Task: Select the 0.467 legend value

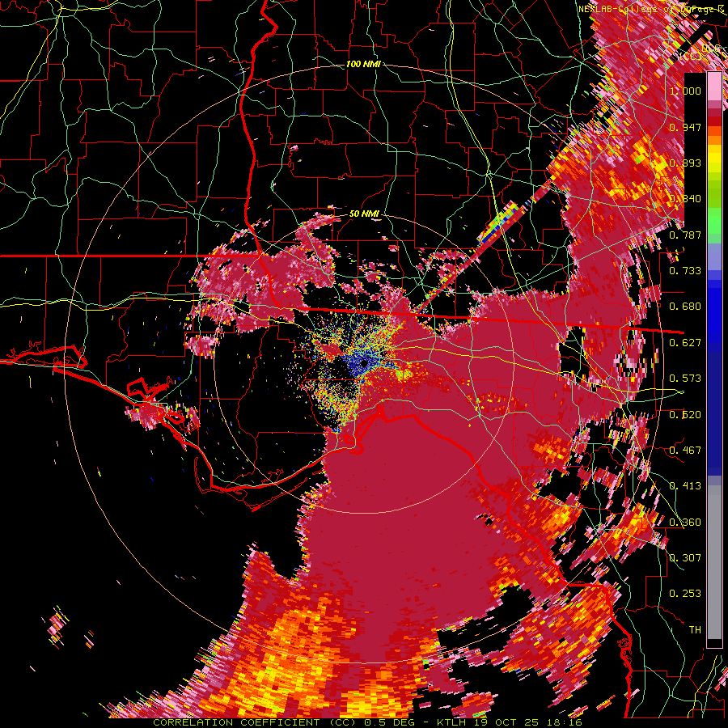Action: [685, 450]
